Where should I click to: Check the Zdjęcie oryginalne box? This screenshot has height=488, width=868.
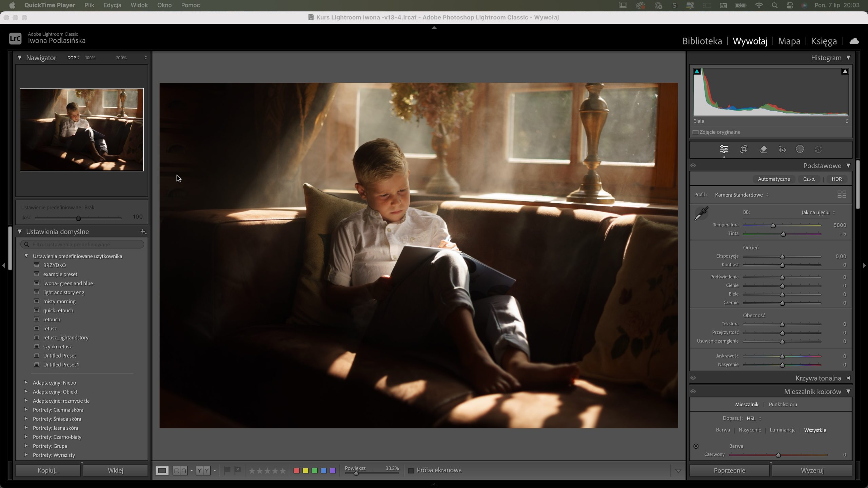coord(695,132)
